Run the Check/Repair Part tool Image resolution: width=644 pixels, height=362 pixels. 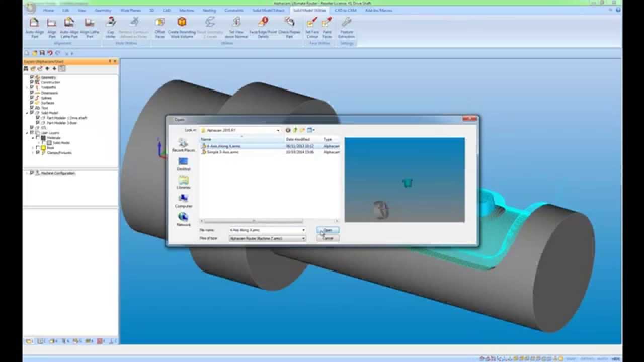click(289, 27)
